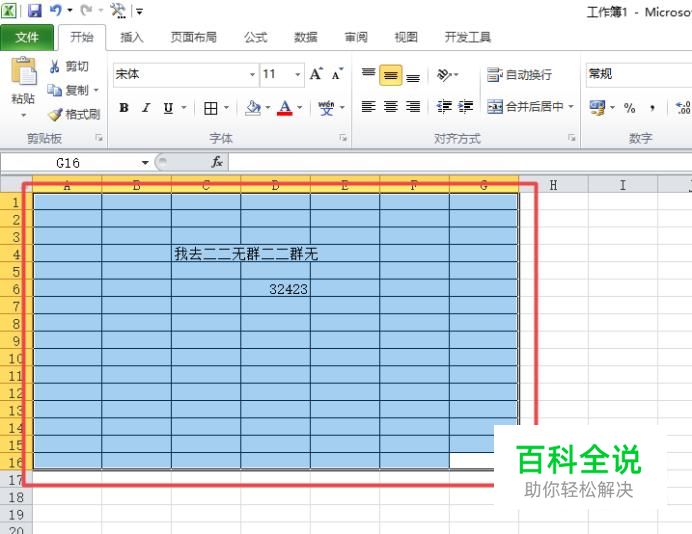Click the Redo arrow in the toolbar

tap(86, 10)
